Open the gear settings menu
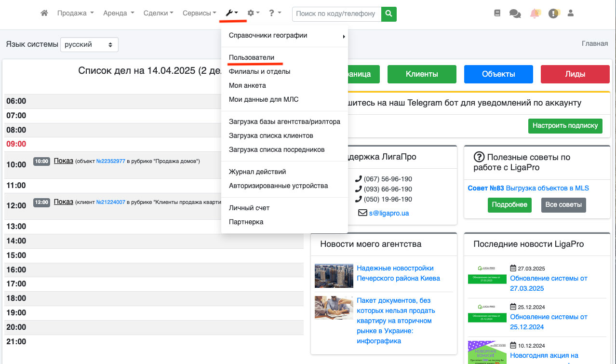This screenshot has height=364, width=616. [253, 13]
